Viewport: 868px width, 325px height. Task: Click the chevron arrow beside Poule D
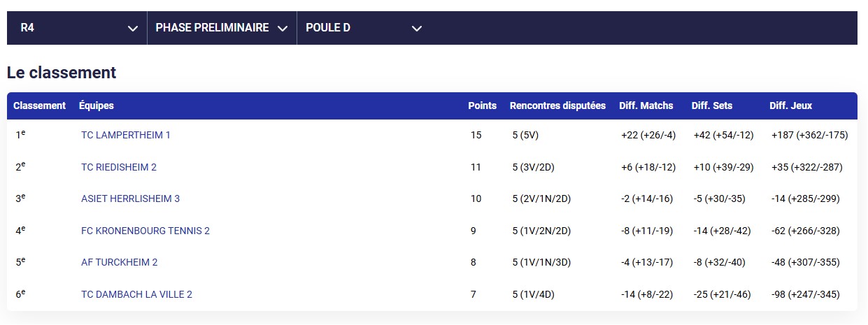pyautogui.click(x=417, y=28)
